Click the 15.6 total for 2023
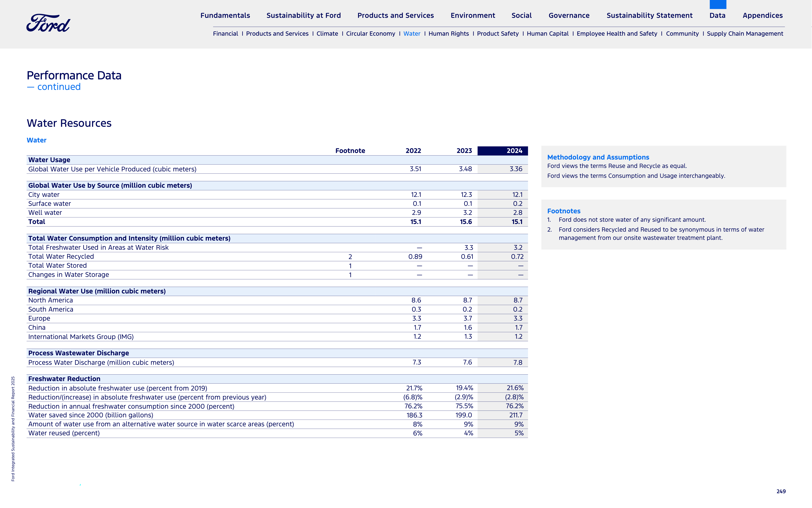The width and height of the screenshot is (812, 508). pos(466,222)
